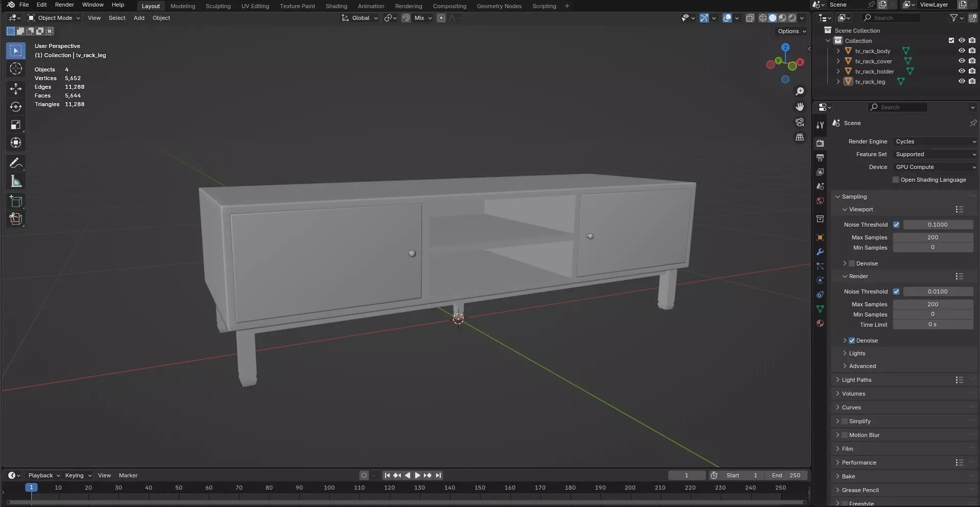Select the Measure tool
The height and width of the screenshot is (507, 980).
(x=16, y=181)
